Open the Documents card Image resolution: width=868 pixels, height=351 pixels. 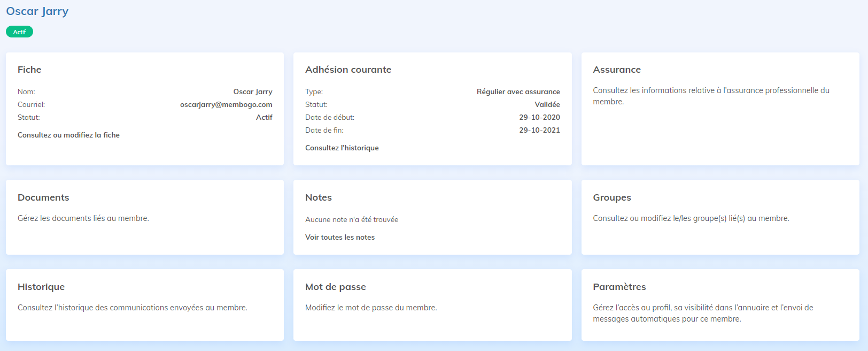point(144,217)
